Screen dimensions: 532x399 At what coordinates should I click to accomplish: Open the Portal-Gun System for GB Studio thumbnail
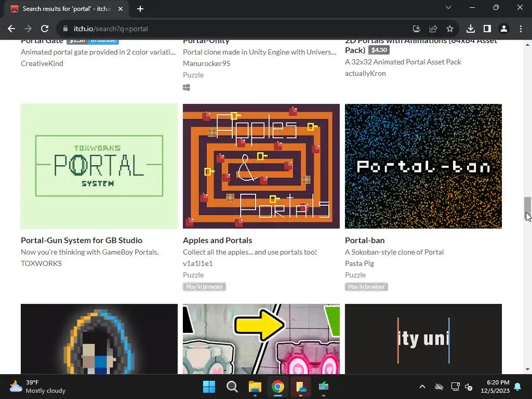[x=99, y=166]
